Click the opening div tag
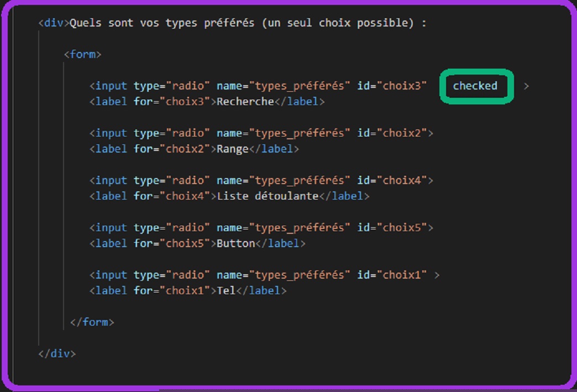Viewport: 577px width, 392px height. tap(54, 23)
